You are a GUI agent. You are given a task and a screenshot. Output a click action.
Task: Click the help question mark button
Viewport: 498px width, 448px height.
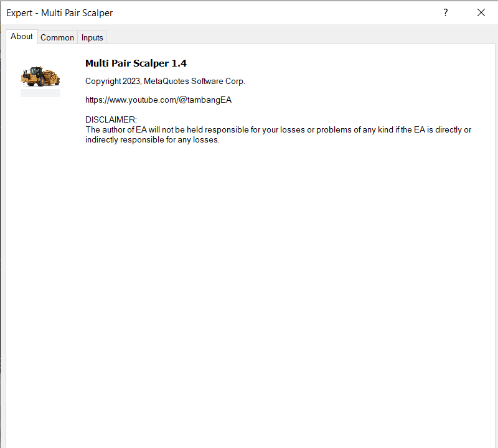pos(445,12)
